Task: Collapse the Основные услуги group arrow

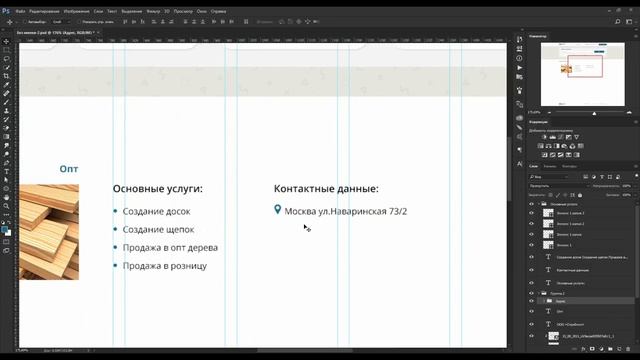Action: pos(539,204)
